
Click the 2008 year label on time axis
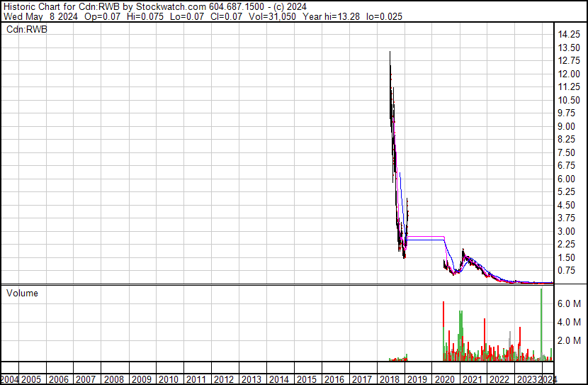(x=114, y=379)
